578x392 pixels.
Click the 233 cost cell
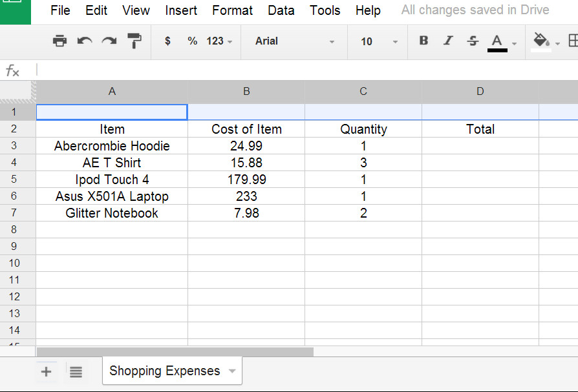pyautogui.click(x=246, y=196)
